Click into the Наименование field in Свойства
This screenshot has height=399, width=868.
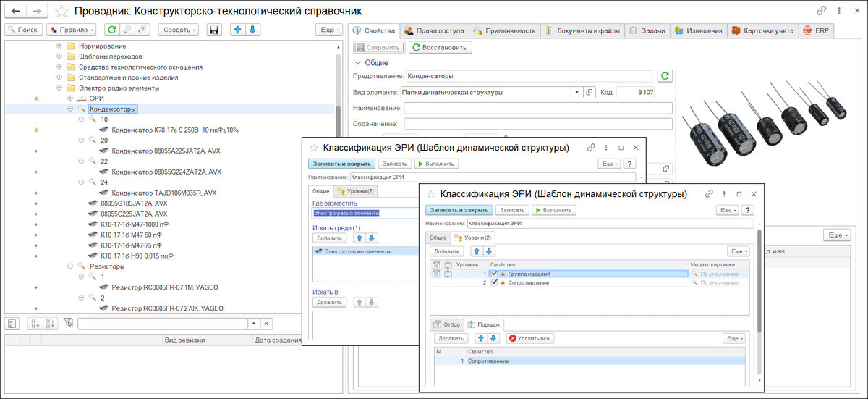[538, 108]
